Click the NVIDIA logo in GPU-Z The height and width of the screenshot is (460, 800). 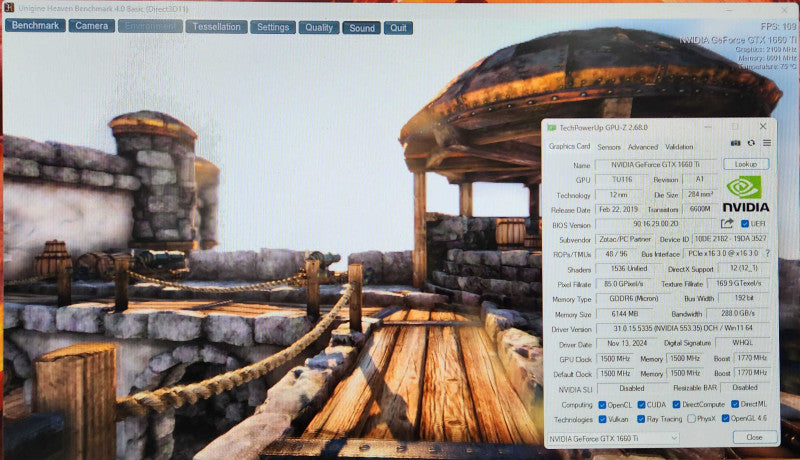pyautogui.click(x=745, y=194)
